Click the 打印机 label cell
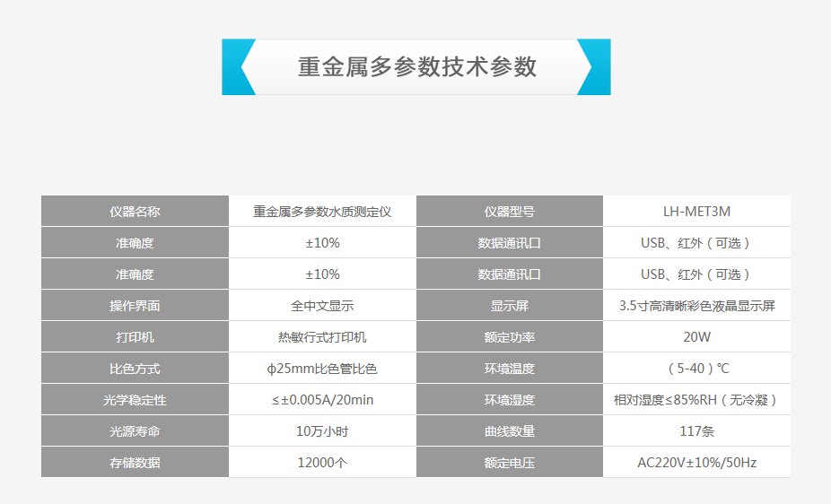The image size is (831, 504). tap(136, 336)
